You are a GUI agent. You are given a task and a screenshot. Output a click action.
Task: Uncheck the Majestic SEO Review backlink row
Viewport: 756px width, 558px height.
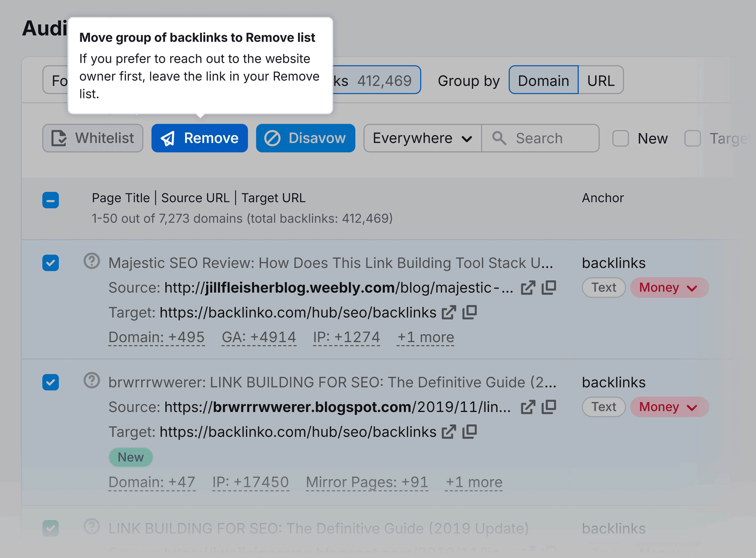[51, 263]
